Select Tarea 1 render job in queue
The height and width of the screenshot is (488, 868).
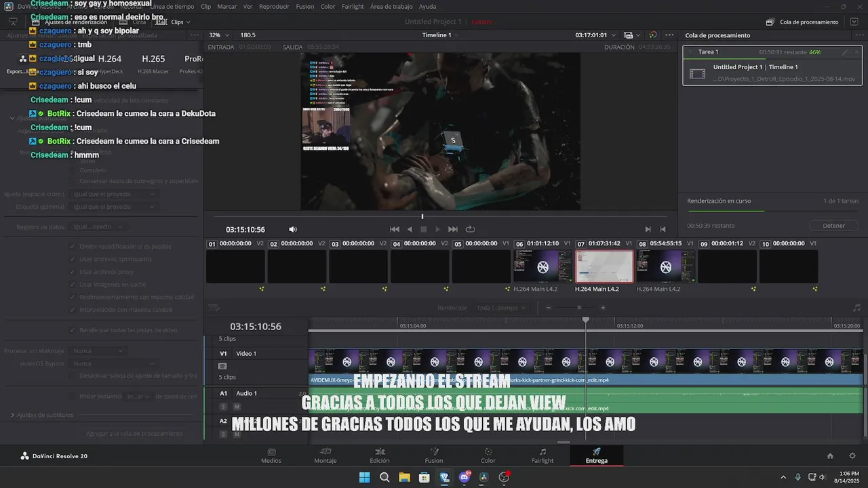[x=772, y=66]
